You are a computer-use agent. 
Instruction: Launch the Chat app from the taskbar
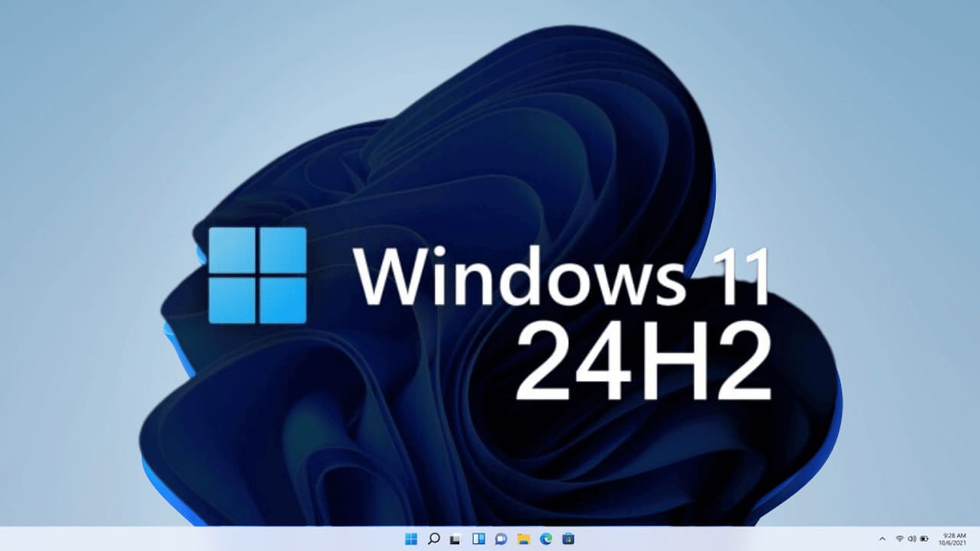[501, 539]
